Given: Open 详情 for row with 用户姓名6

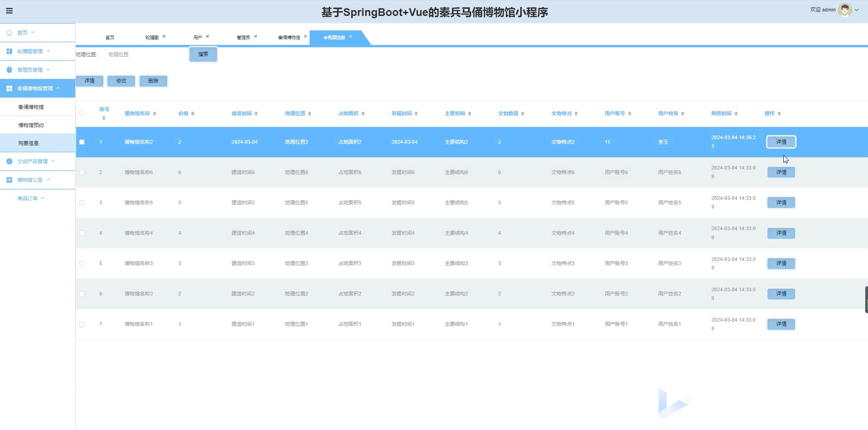Looking at the screenshot, I should (781, 172).
